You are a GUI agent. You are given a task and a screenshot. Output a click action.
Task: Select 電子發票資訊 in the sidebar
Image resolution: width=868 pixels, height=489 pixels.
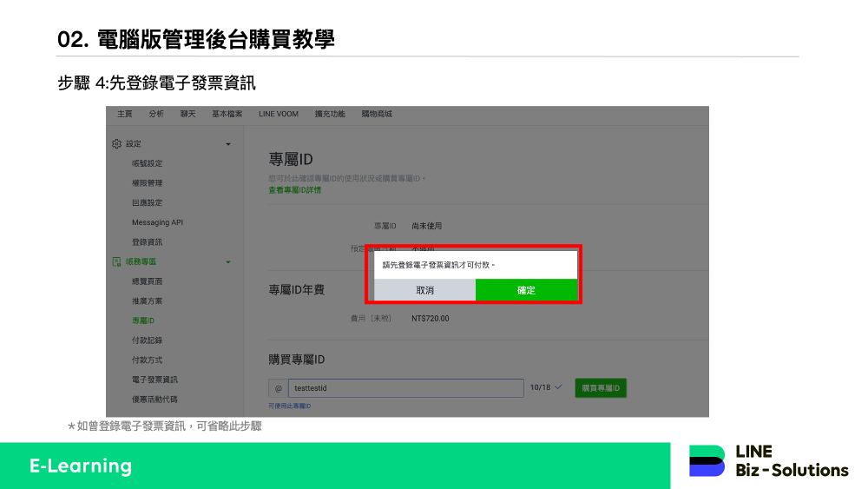pos(155,380)
